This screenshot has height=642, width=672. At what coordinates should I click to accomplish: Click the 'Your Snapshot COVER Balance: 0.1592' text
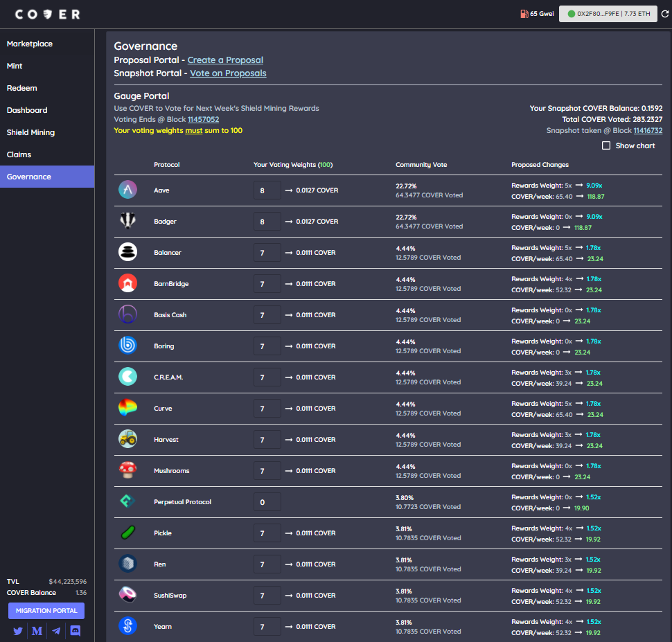[x=596, y=108]
